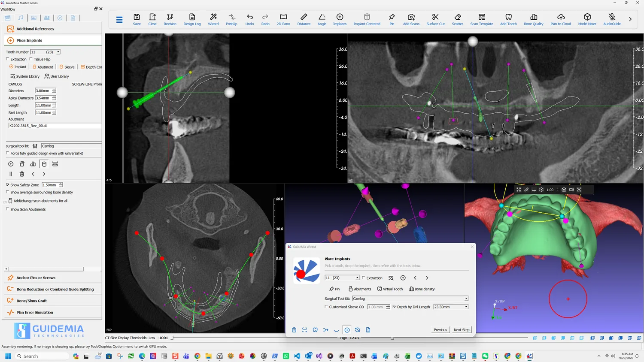Open the Scan Template tool

point(482,19)
